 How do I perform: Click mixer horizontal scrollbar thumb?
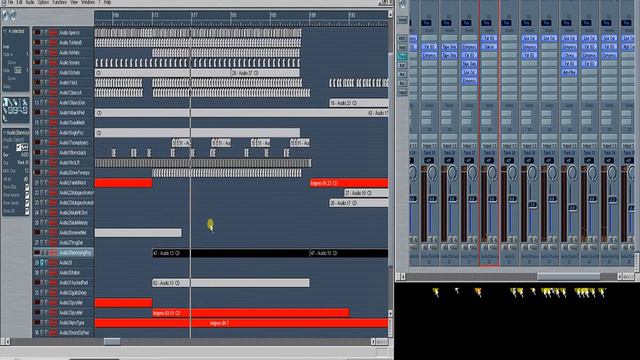pos(569,277)
